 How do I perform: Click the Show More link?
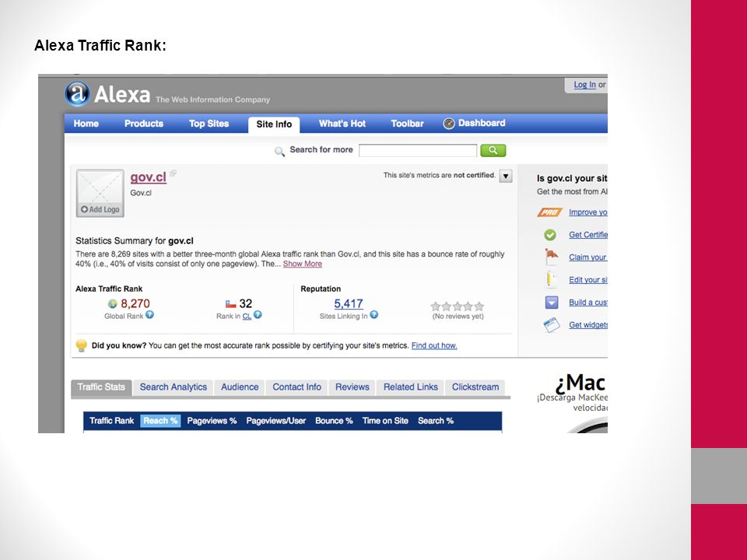[x=303, y=264]
